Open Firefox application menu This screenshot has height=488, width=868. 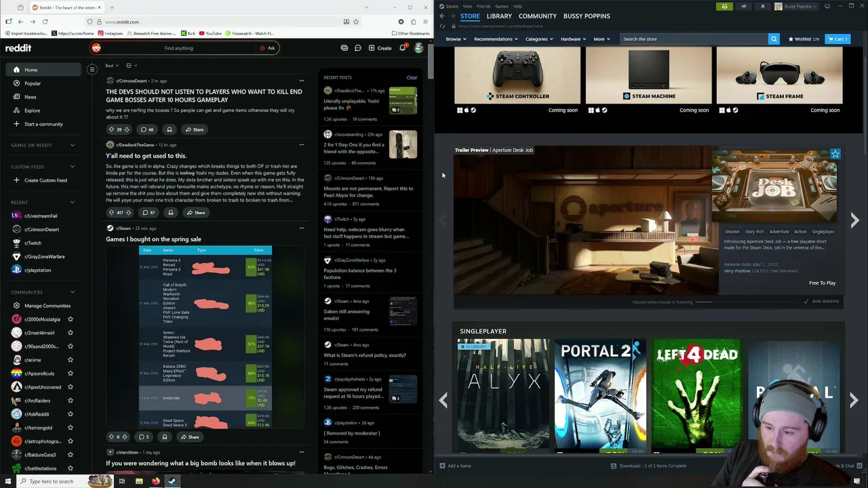[x=425, y=22]
